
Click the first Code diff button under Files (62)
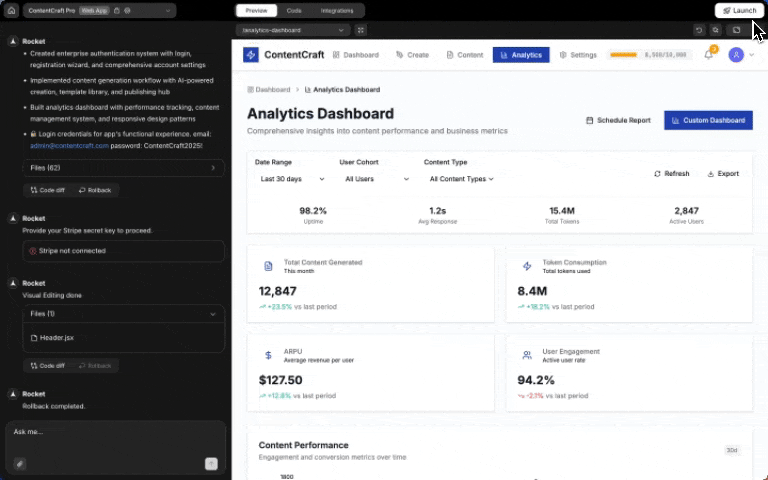[x=48, y=190]
